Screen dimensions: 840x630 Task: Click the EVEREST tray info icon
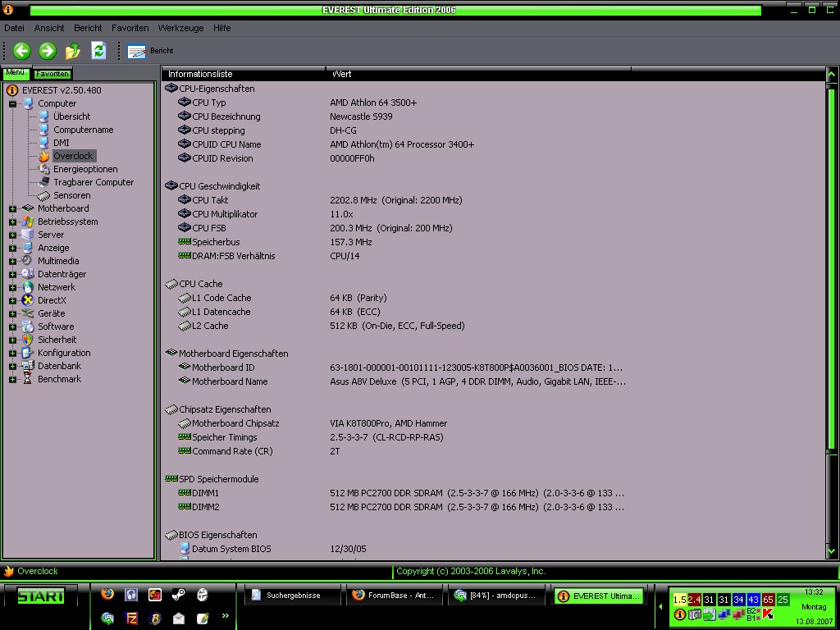[679, 614]
